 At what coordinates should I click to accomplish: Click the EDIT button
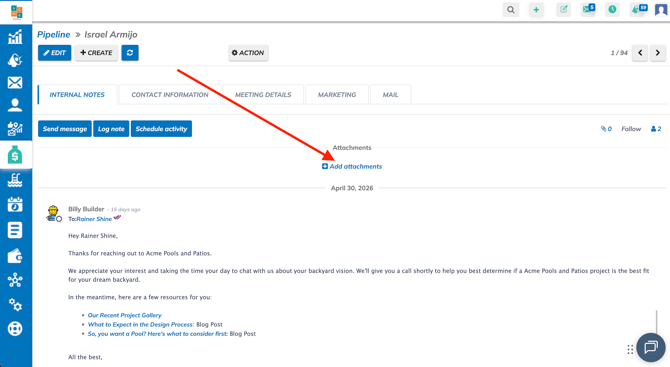55,53
